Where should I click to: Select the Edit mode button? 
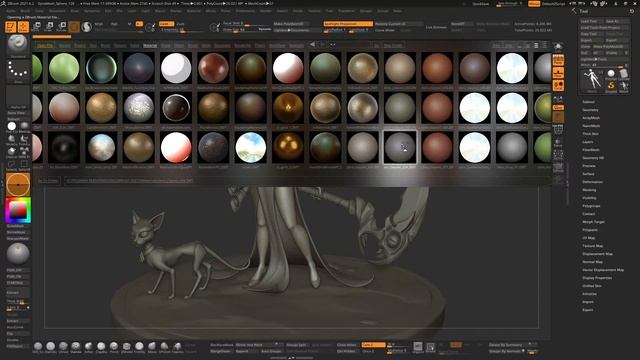(11, 27)
